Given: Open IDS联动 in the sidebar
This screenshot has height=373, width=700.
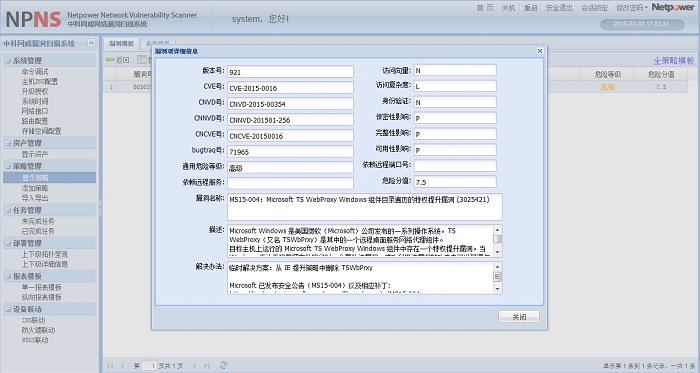Looking at the screenshot, I should click(33, 320).
